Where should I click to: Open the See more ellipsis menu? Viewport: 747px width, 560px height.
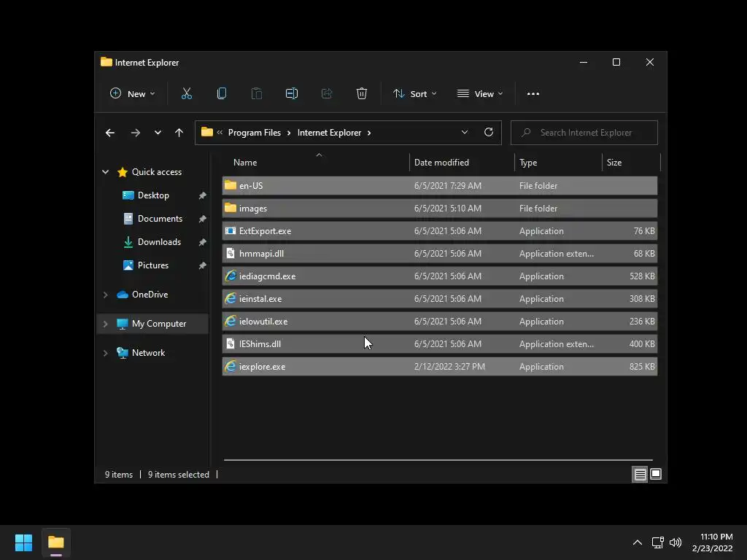click(x=533, y=94)
